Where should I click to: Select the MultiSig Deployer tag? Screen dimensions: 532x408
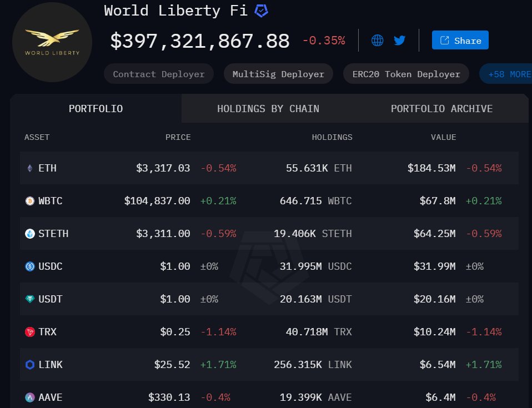(278, 74)
